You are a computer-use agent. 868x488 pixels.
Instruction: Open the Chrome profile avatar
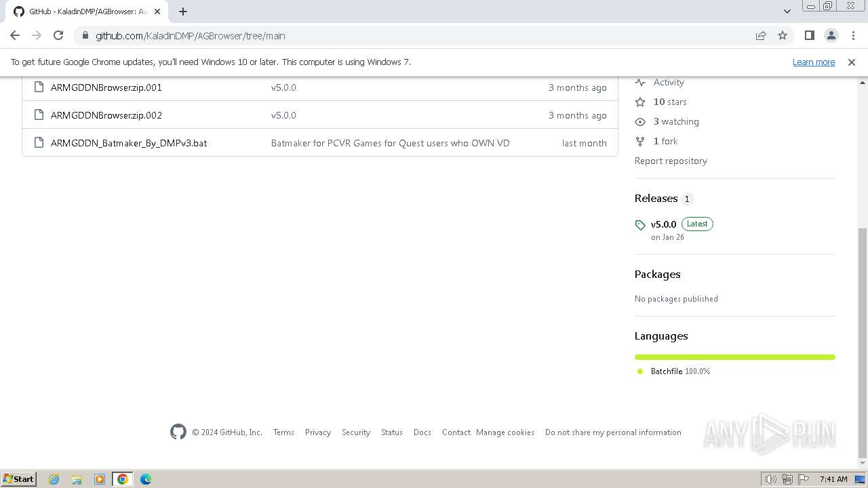pos(831,36)
